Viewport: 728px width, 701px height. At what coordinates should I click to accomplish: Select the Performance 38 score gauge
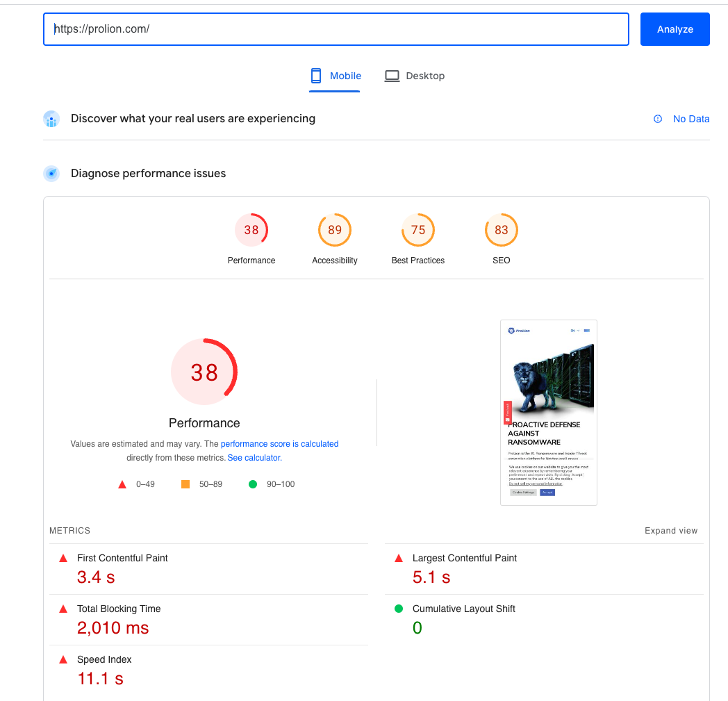pos(251,230)
